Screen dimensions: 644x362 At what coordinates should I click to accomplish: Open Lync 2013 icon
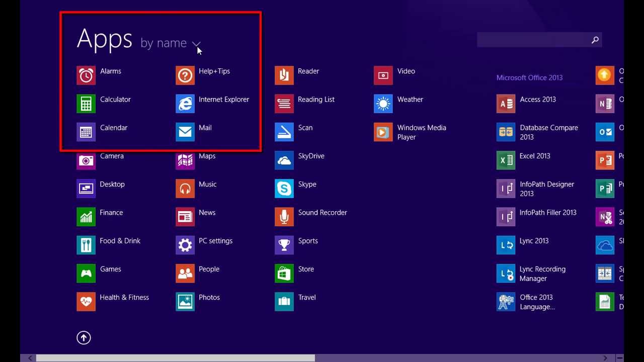[x=506, y=245]
